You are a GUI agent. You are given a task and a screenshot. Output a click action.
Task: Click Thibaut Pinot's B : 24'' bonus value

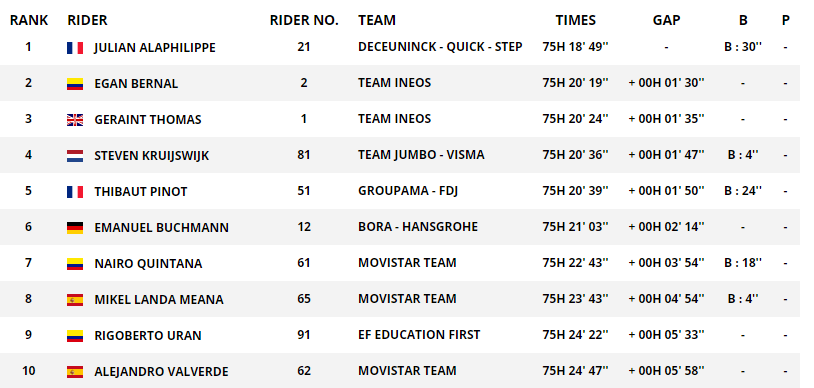pyautogui.click(x=743, y=191)
